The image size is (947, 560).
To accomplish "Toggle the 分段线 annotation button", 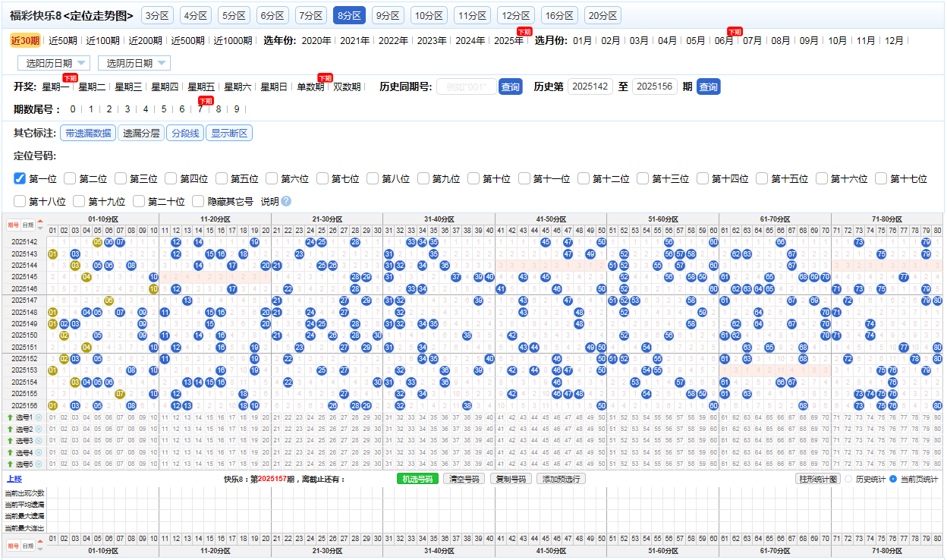I will coord(185,134).
